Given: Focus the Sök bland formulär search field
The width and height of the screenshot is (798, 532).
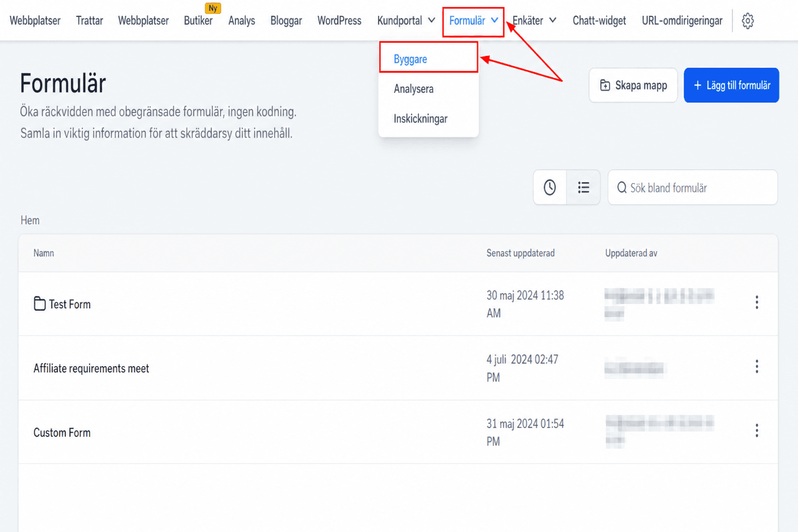Looking at the screenshot, I should tap(693, 188).
